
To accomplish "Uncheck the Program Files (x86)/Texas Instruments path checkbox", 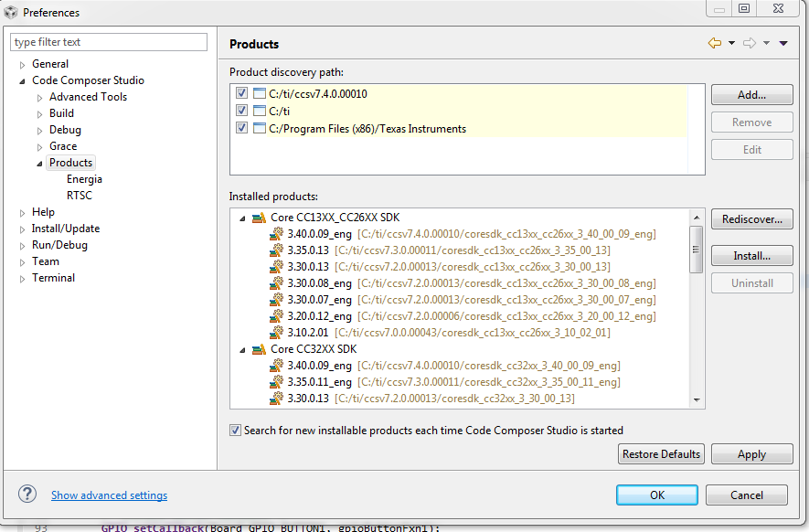I will pos(241,128).
